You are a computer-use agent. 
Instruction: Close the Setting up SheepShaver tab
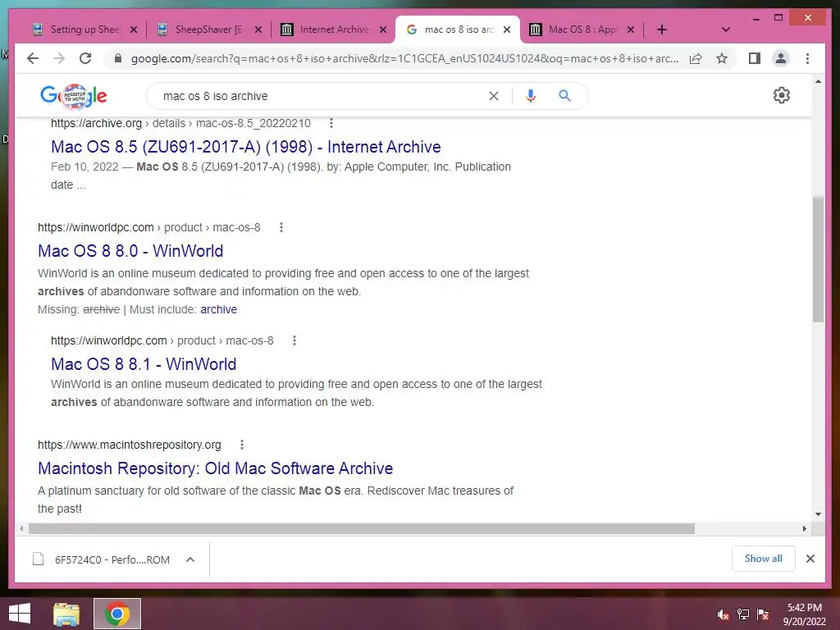pyautogui.click(x=134, y=30)
